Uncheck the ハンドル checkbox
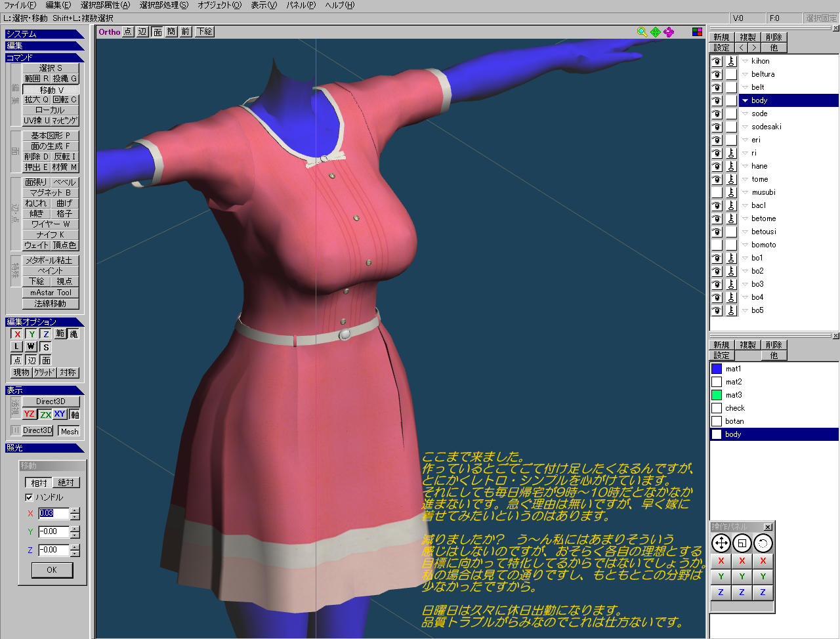 29,497
